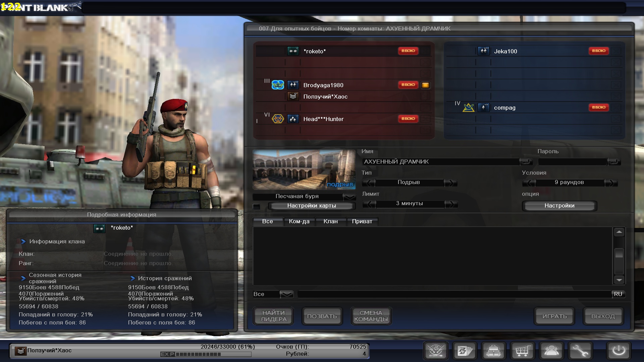
Task: Open the chat target Все dropdown
Action: tap(286, 294)
